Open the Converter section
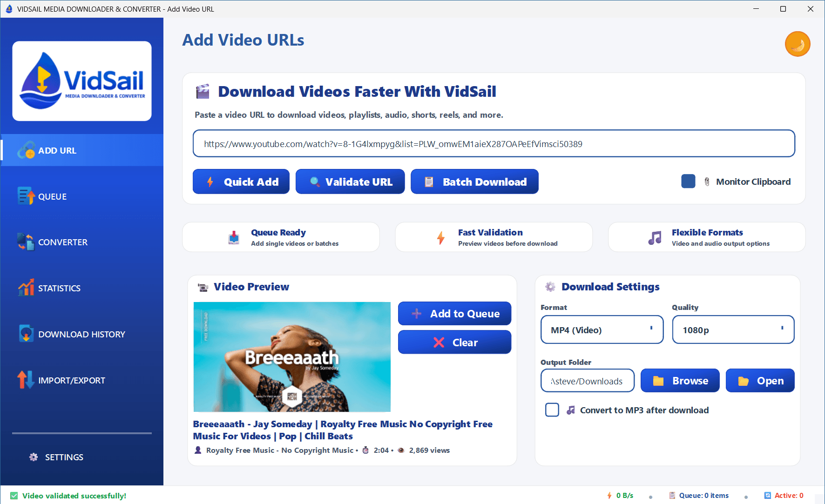Viewport: 825px width, 504px height. pos(82,242)
